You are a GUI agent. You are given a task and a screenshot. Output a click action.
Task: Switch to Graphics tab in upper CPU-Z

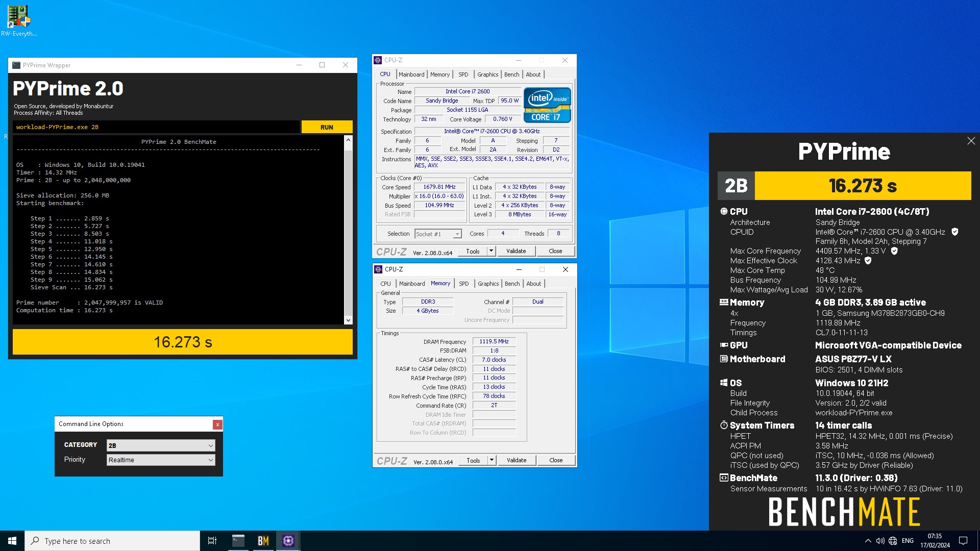(x=488, y=74)
